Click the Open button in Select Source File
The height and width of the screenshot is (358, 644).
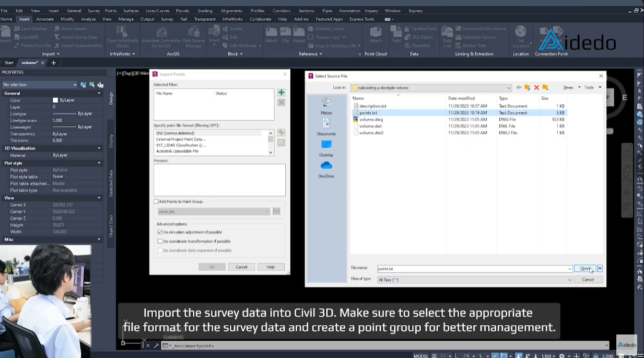coord(585,269)
